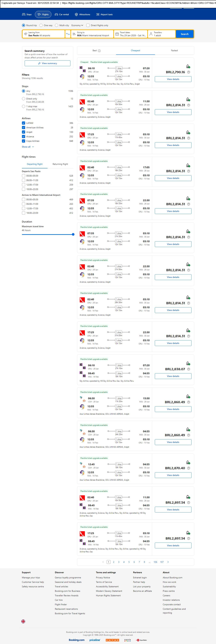216x644 pixels.
Task: Open Attractions in the top navigation bar
Action: click(x=82, y=15)
